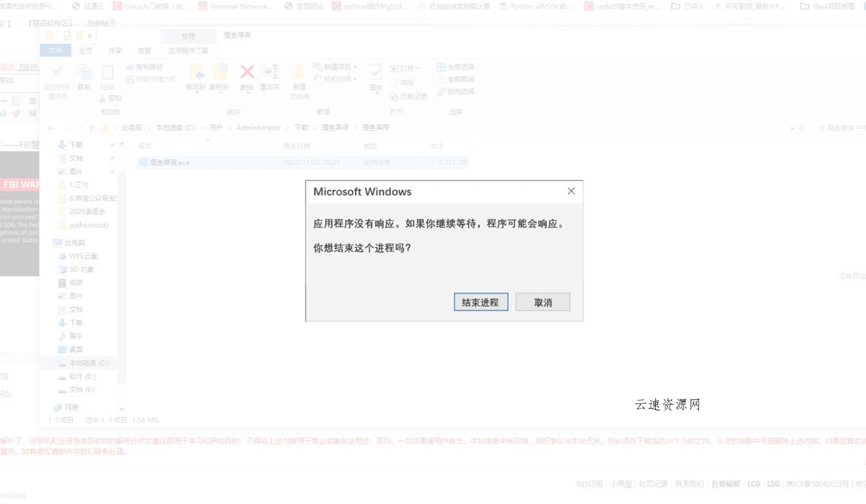Select 本地磁盘 (C:) in navigation pane
Image resolution: width=866 pixels, height=504 pixels.
click(88, 363)
